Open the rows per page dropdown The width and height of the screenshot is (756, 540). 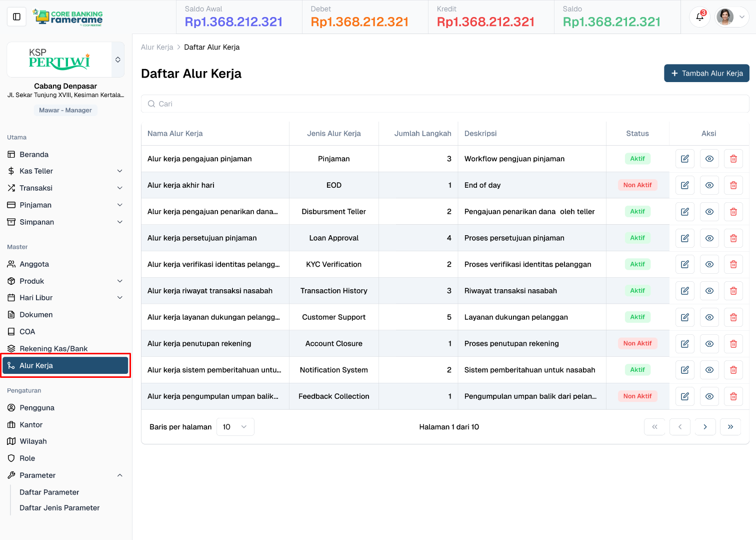tap(235, 427)
